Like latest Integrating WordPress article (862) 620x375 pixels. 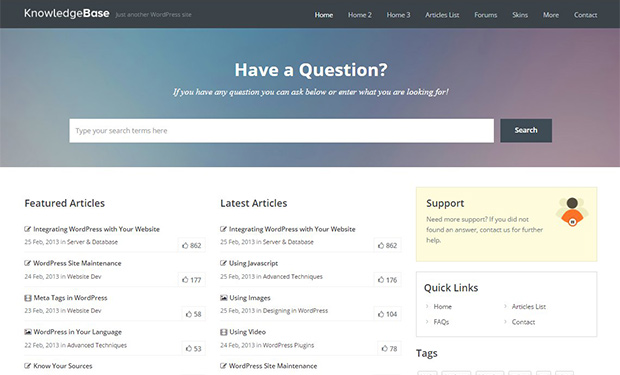[x=387, y=245]
